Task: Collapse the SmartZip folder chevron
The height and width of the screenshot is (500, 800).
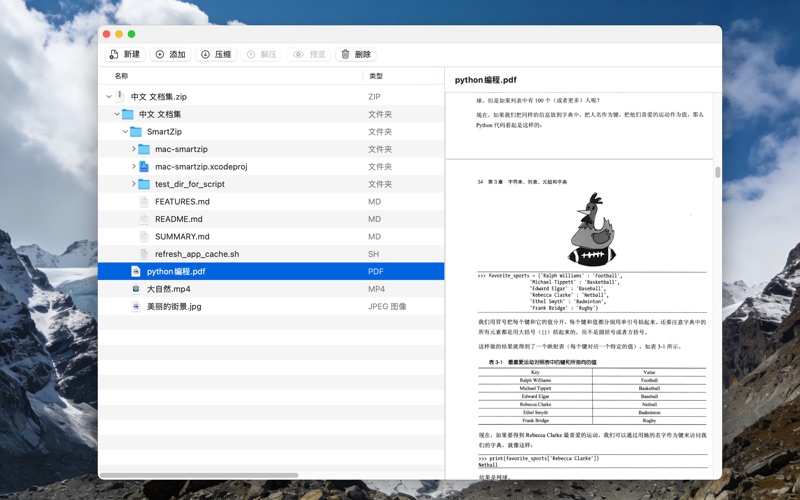Action: coord(125,132)
